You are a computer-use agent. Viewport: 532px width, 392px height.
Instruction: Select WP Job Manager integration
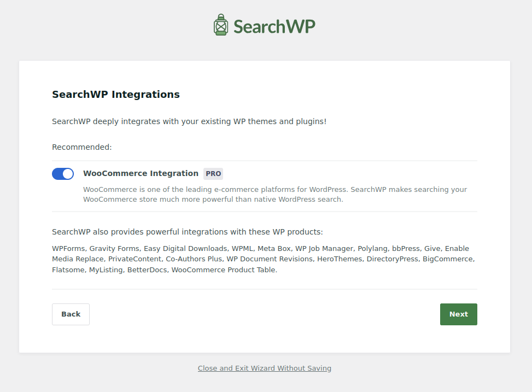(x=324, y=248)
